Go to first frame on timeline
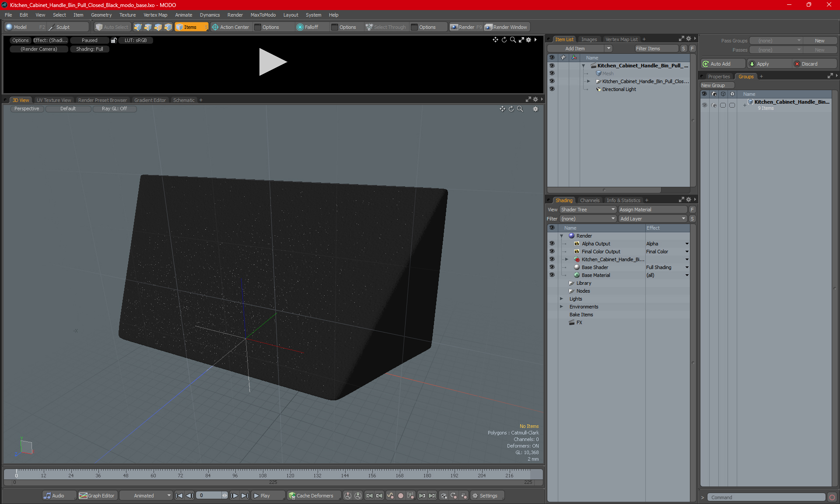 [x=179, y=496]
